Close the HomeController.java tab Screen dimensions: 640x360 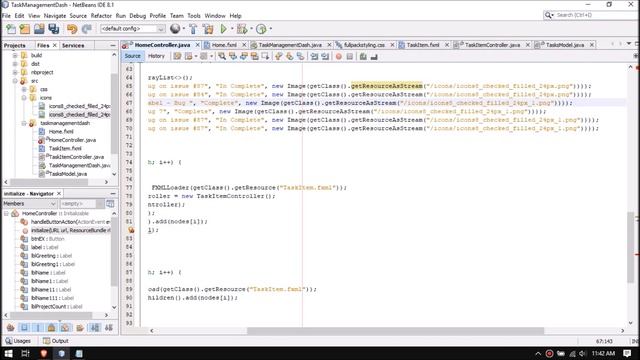(198, 45)
